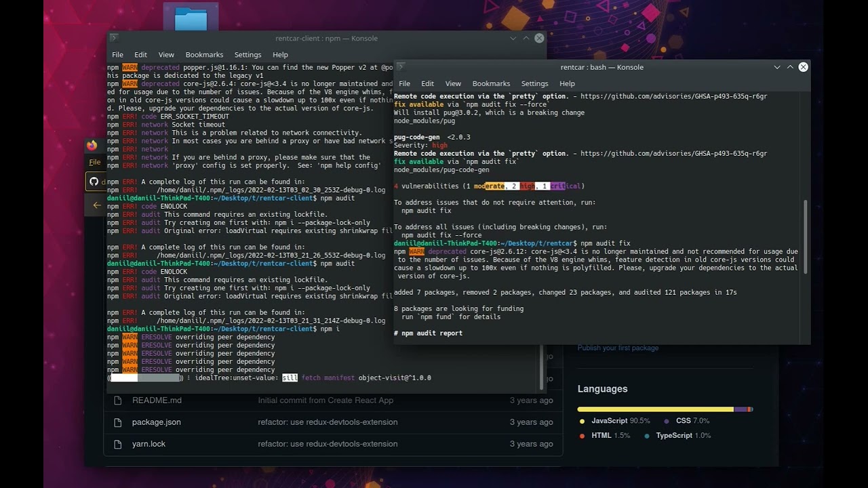868x488 pixels.
Task: Maximize the rentcar bash Konsole window
Action: coord(790,67)
